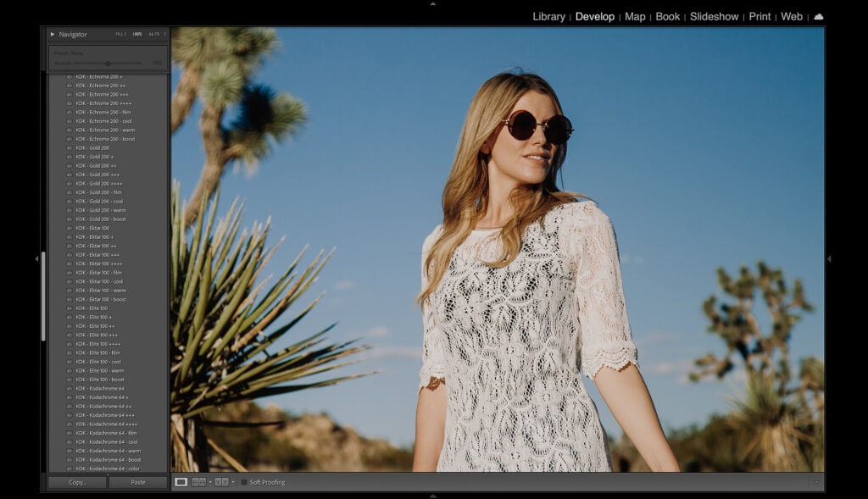Select FILL zoom in the Navigator header
This screenshot has width=868, height=499.
coord(121,34)
